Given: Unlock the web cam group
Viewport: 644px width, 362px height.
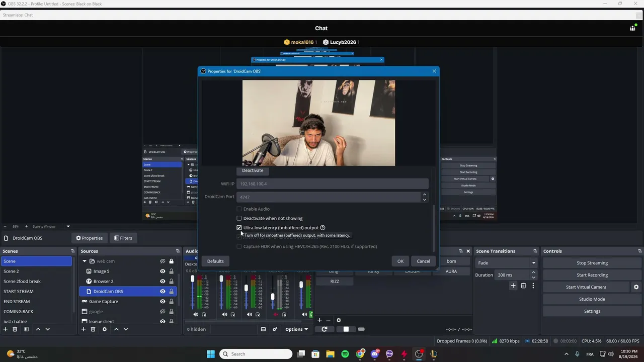Looking at the screenshot, I should coord(171,261).
